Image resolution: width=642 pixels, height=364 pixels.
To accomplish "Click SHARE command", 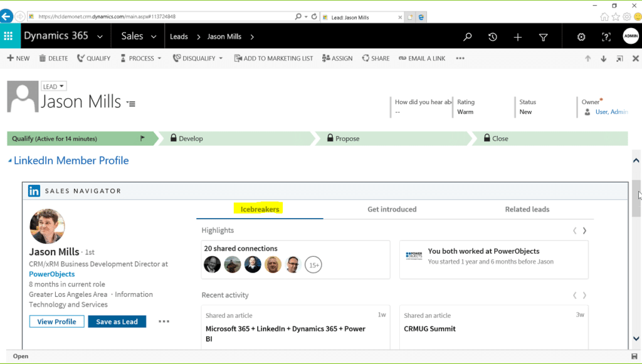I will 376,58.
